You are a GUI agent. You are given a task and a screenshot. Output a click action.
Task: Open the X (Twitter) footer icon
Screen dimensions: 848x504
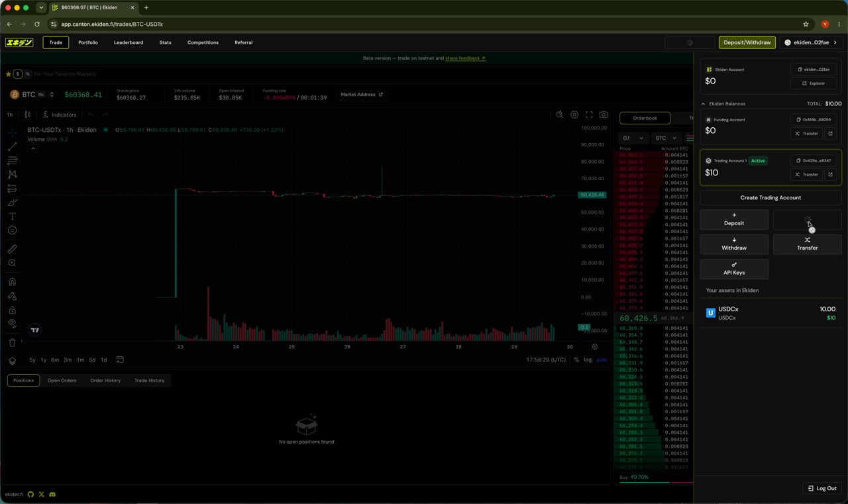click(x=42, y=494)
